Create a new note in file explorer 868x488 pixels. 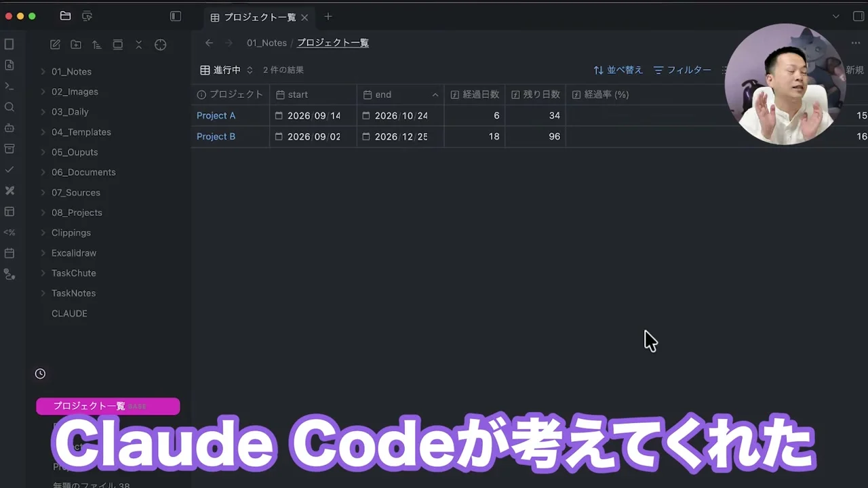pyautogui.click(x=56, y=45)
